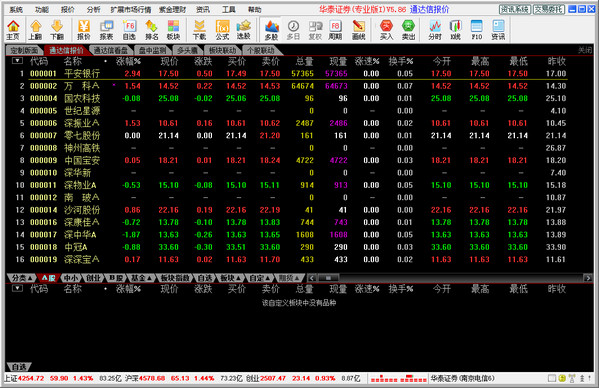599x388 pixels.
Task: Expand the 基金▲ fund tab menu
Action: [x=142, y=278]
